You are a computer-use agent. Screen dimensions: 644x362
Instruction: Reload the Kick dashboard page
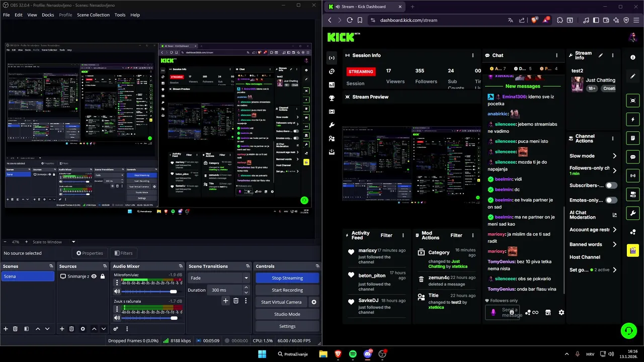pyautogui.click(x=350, y=20)
